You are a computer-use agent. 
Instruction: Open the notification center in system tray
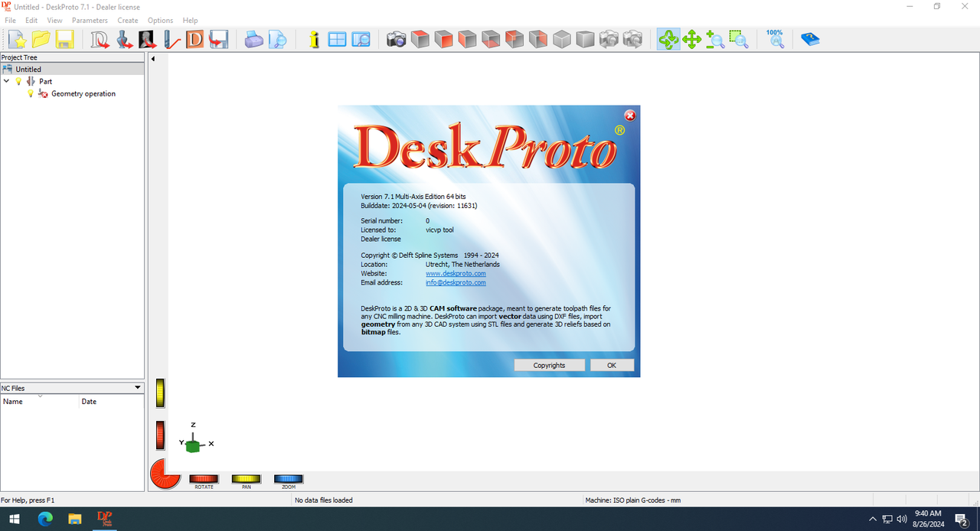pos(962,519)
